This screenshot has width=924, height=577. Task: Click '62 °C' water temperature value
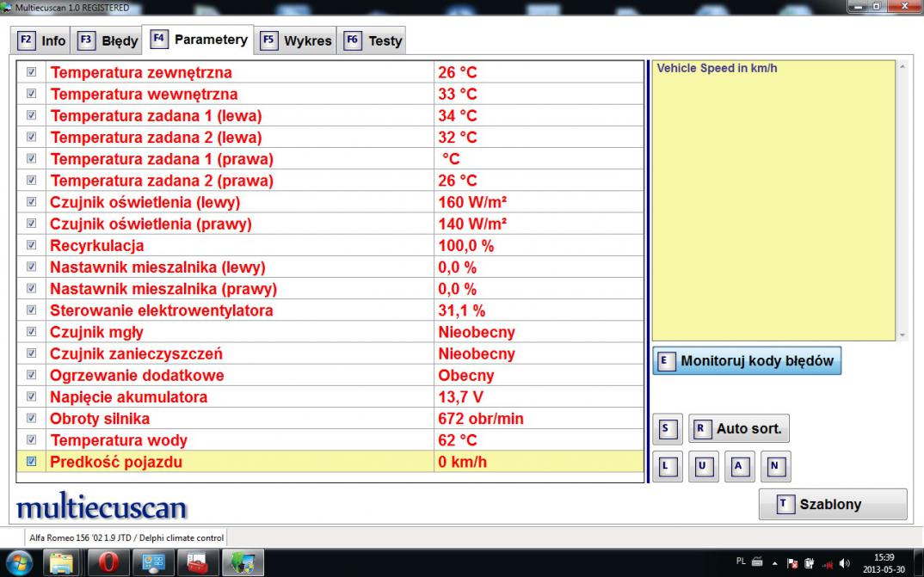pos(458,440)
